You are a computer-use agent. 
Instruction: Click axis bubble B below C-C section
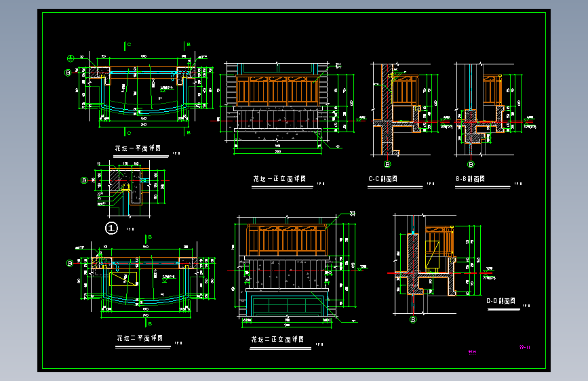coord(387,164)
